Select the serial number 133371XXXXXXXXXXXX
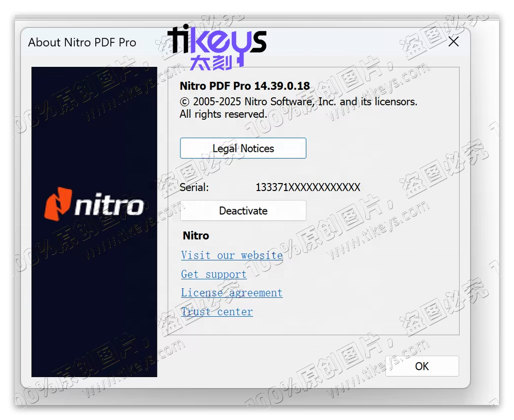The height and width of the screenshot is (420, 514). coord(308,187)
